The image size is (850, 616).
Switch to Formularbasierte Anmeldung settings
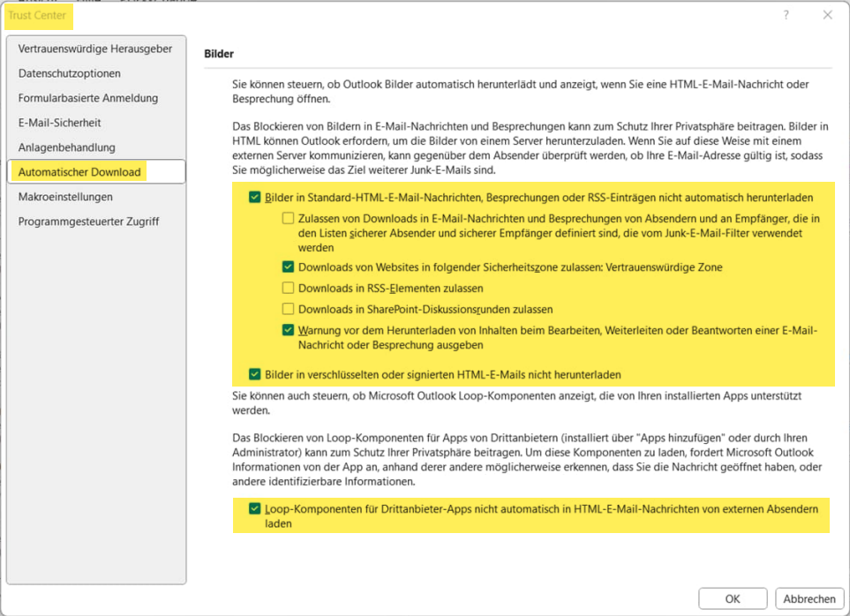[88, 98]
